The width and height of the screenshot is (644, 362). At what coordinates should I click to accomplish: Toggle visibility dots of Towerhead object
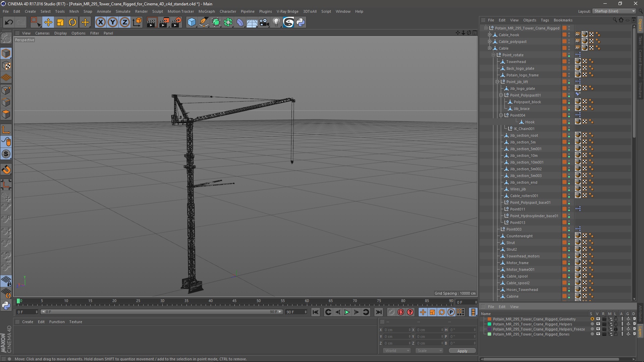click(x=569, y=62)
